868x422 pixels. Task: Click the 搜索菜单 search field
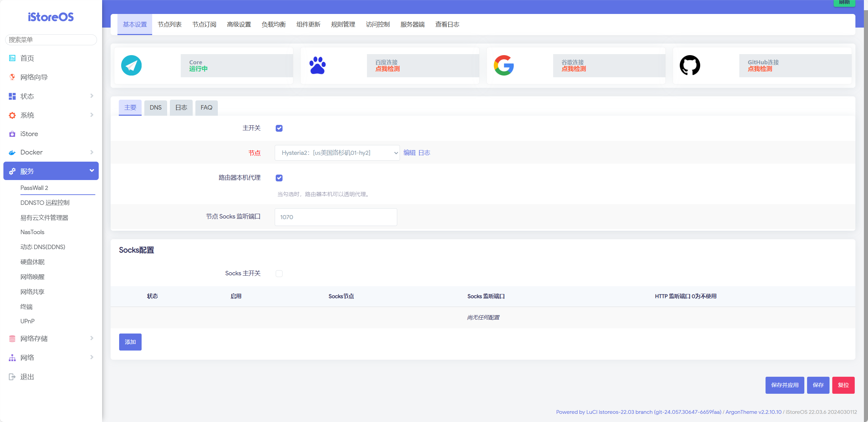(51, 40)
